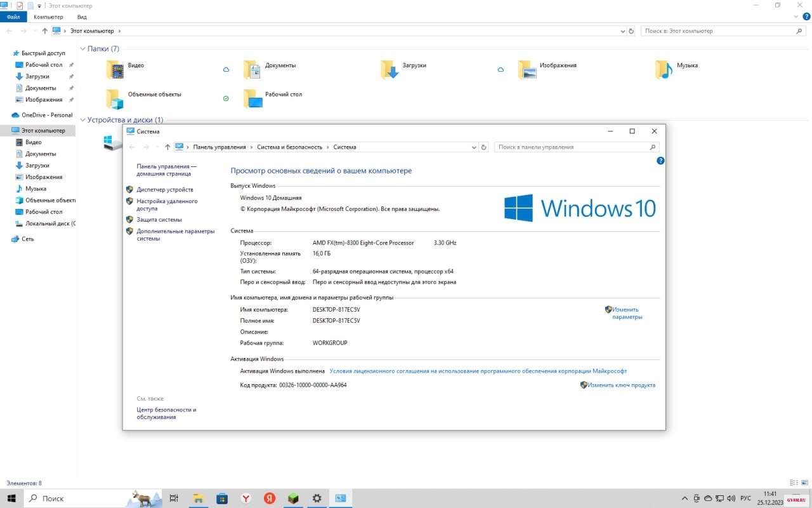The image size is (812, 508).
Task: Open the Файл menu tab
Action: (x=13, y=17)
